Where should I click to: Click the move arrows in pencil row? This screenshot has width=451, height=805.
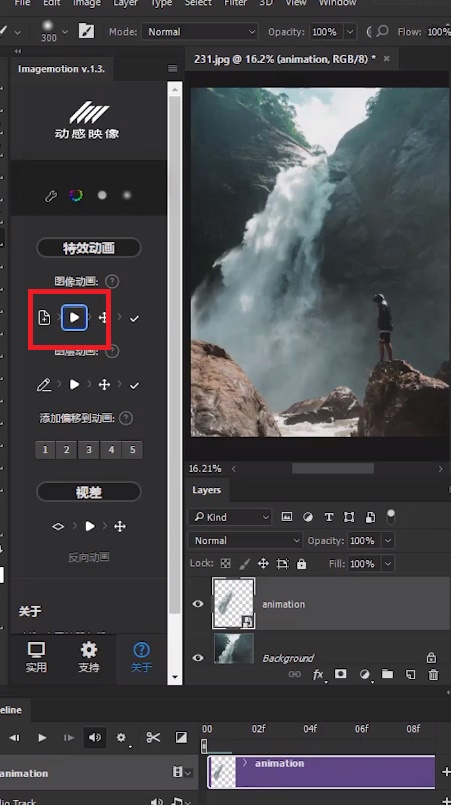click(104, 385)
